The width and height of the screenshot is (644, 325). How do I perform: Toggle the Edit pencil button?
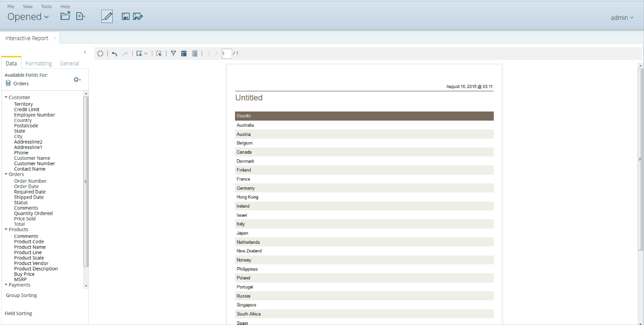[x=107, y=17]
